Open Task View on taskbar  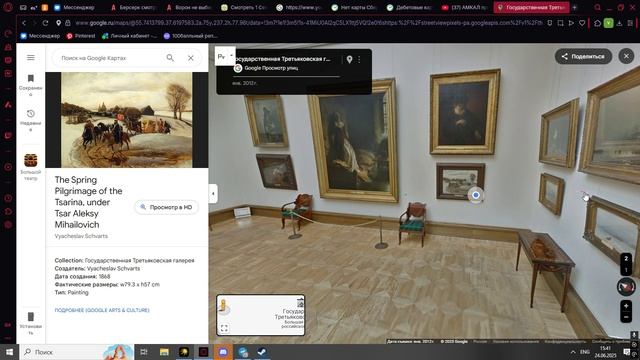pyautogui.click(x=144, y=352)
